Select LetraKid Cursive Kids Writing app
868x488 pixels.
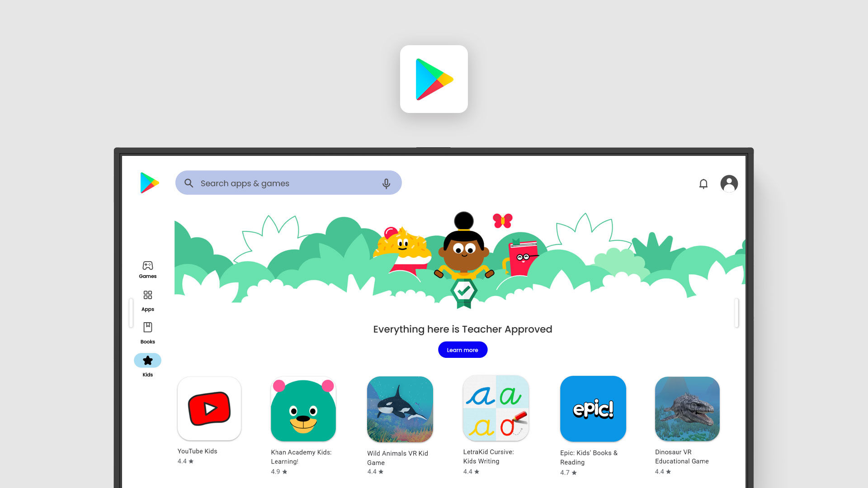(x=496, y=409)
